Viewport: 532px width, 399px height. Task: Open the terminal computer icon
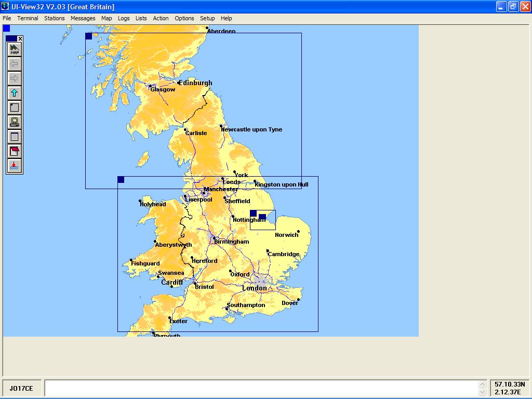[14, 122]
